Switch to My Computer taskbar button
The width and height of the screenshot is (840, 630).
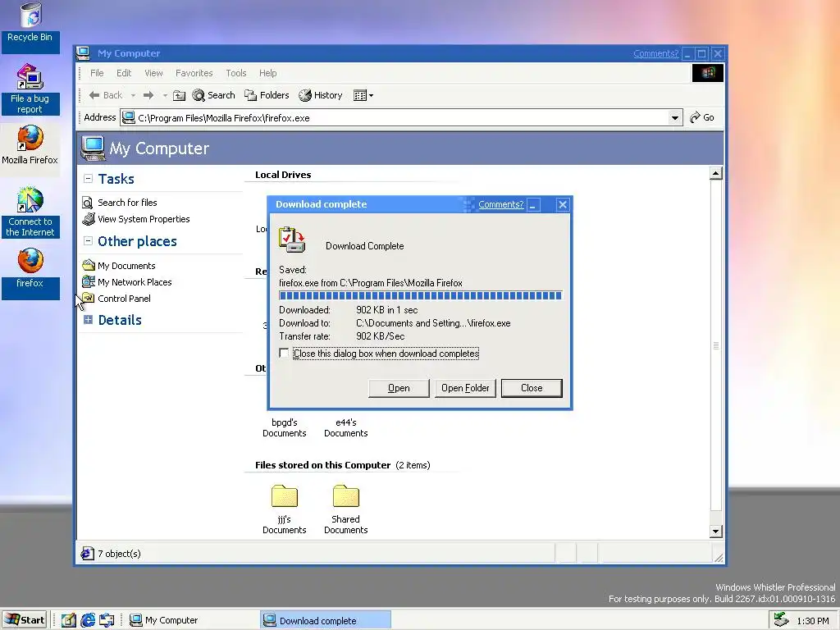(192, 620)
